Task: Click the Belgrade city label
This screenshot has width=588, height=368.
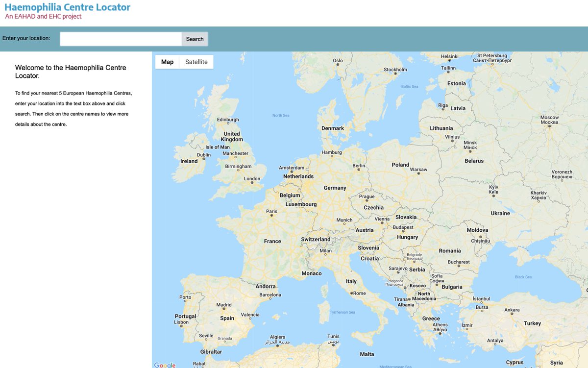Action: pos(415,257)
